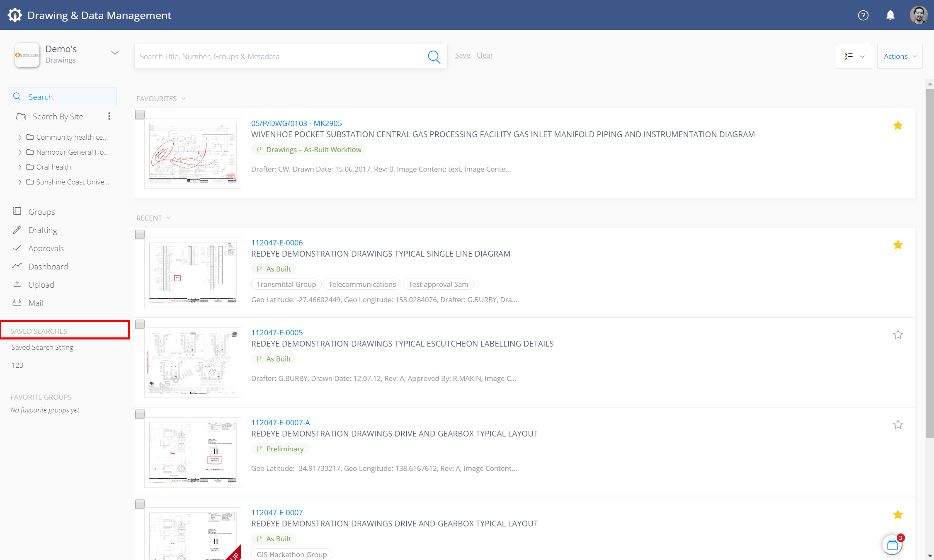
Task: Open the Demo's Drawings project dropdown chevron
Action: tap(115, 53)
